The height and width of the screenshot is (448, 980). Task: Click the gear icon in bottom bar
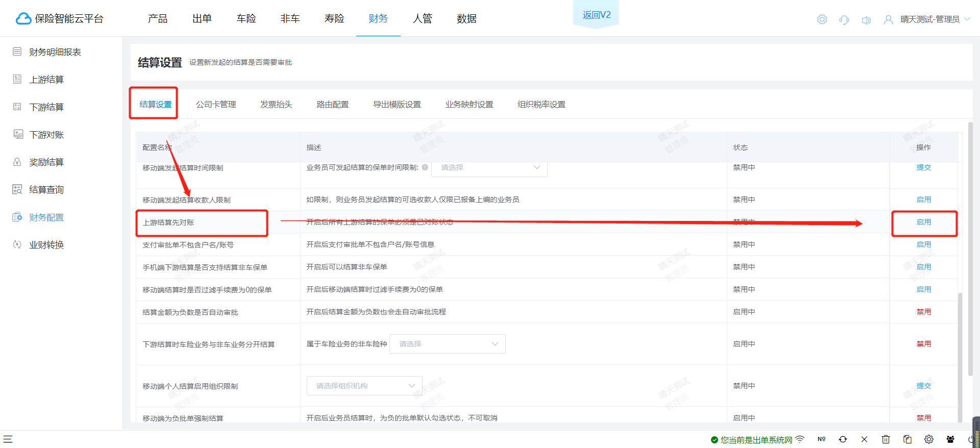[x=928, y=439]
